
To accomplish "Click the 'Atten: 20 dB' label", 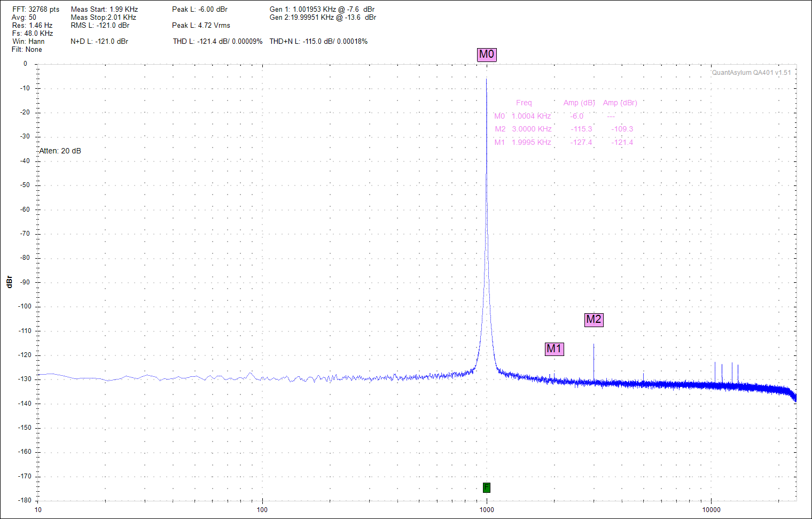I will tap(60, 151).
